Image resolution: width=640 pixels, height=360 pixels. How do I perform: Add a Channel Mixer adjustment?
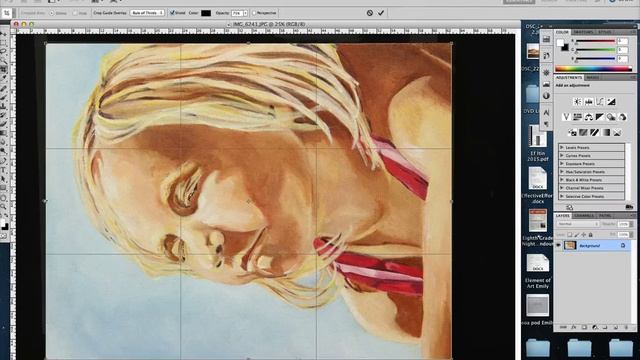(x=622, y=117)
